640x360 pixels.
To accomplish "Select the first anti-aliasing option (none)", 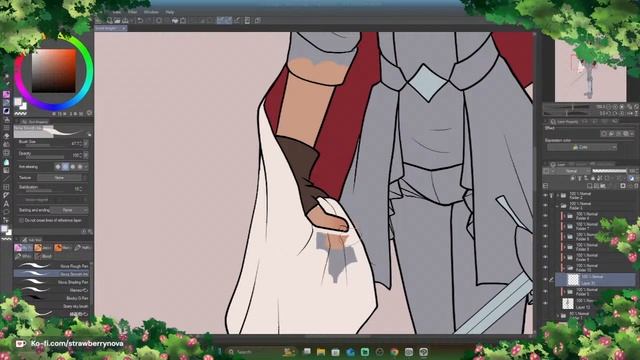I will click(58, 167).
